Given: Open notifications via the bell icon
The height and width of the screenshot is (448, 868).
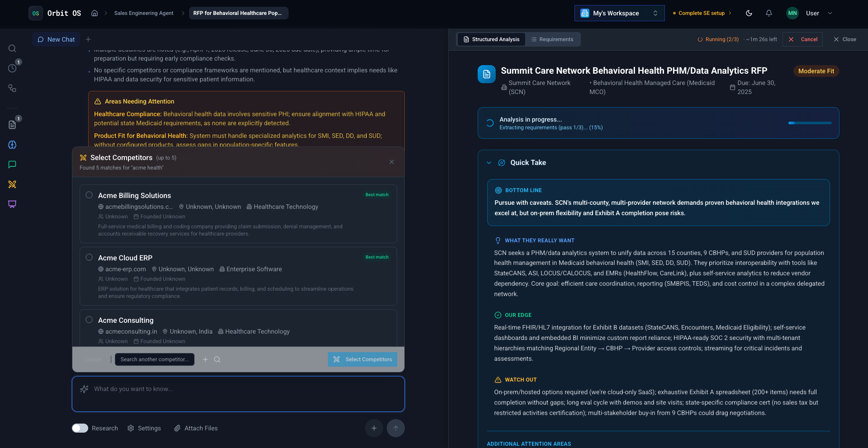Looking at the screenshot, I should pyautogui.click(x=768, y=13).
